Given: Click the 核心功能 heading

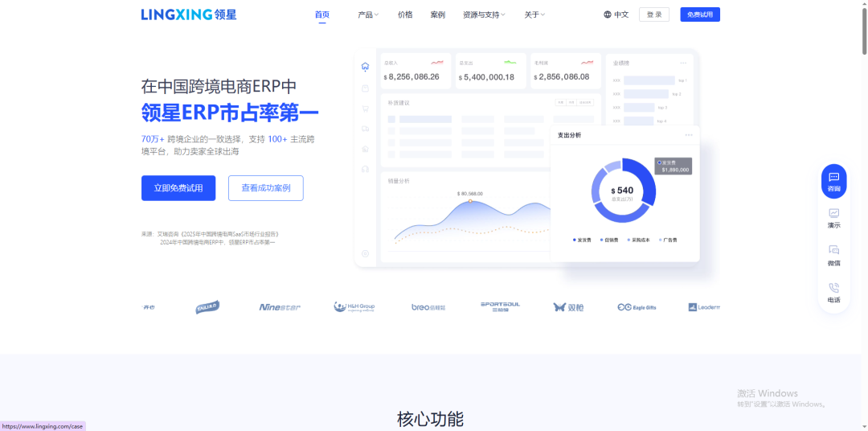Looking at the screenshot, I should [x=430, y=420].
